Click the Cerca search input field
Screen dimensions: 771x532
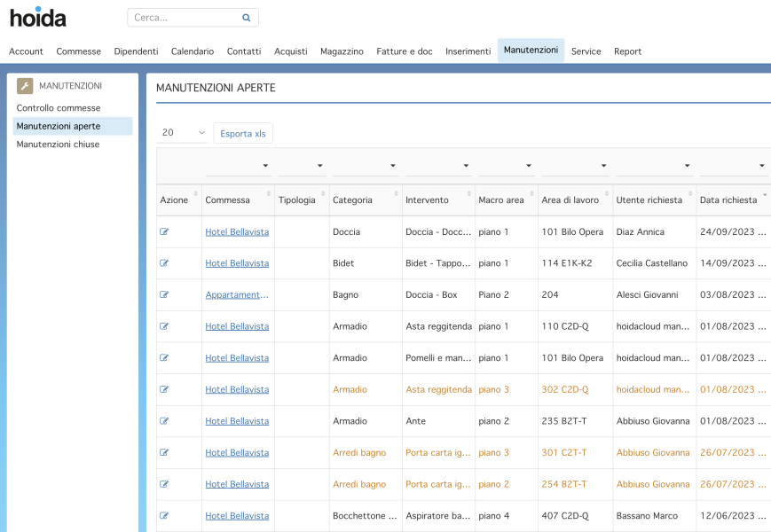(x=185, y=18)
